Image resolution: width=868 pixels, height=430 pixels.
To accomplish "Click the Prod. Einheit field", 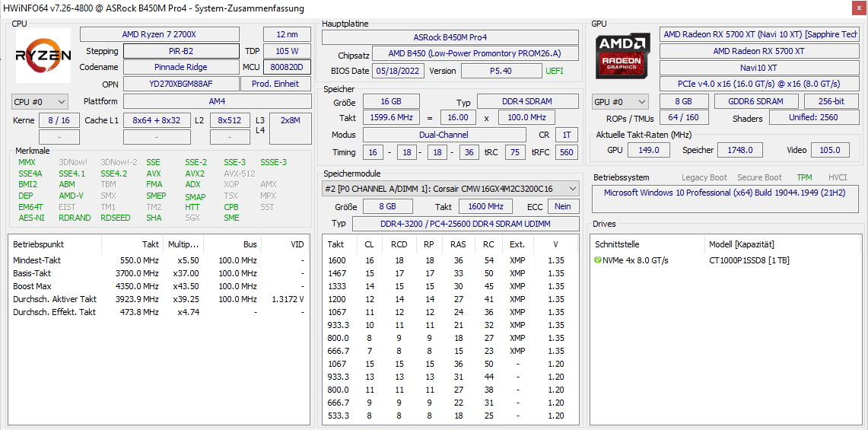I will pos(275,84).
